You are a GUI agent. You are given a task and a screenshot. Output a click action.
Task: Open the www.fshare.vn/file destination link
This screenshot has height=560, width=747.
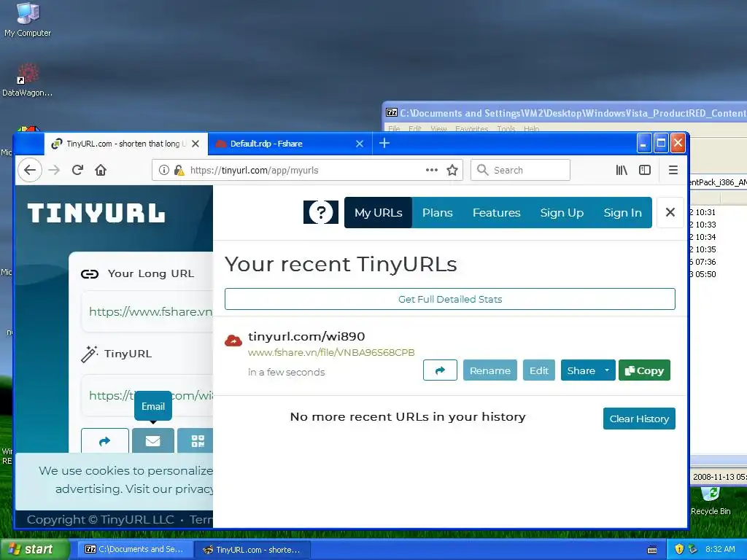[x=331, y=352]
